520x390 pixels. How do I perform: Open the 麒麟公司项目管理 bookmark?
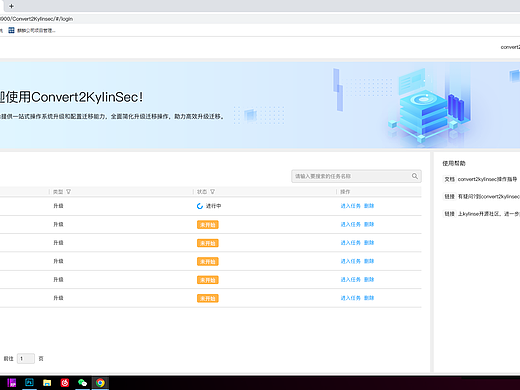[32, 30]
